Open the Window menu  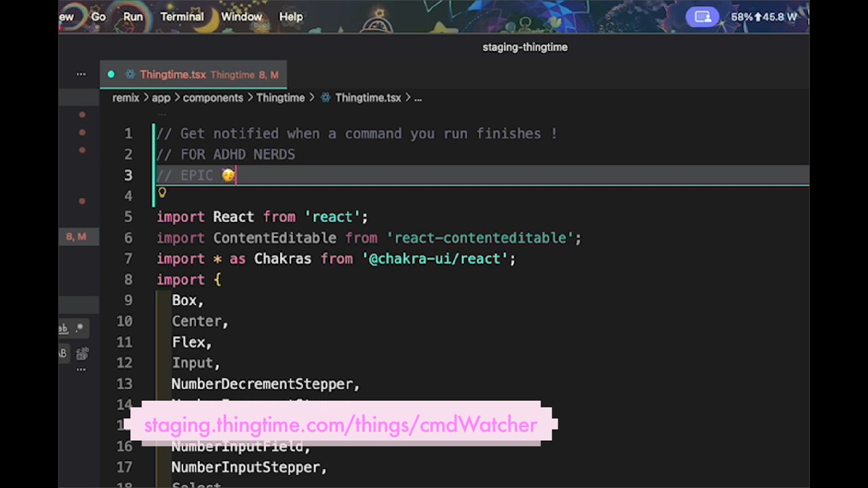click(241, 17)
